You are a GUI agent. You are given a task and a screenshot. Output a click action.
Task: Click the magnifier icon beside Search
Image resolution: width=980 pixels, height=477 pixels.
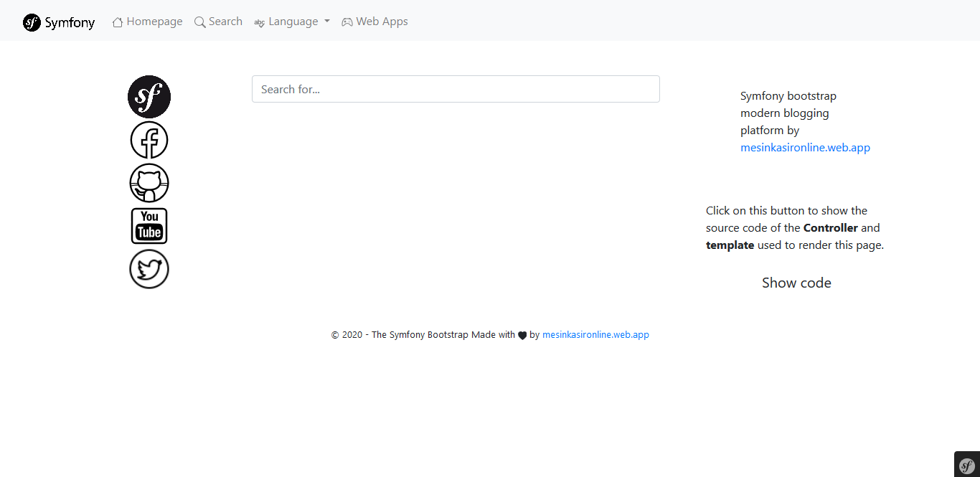[x=199, y=22]
